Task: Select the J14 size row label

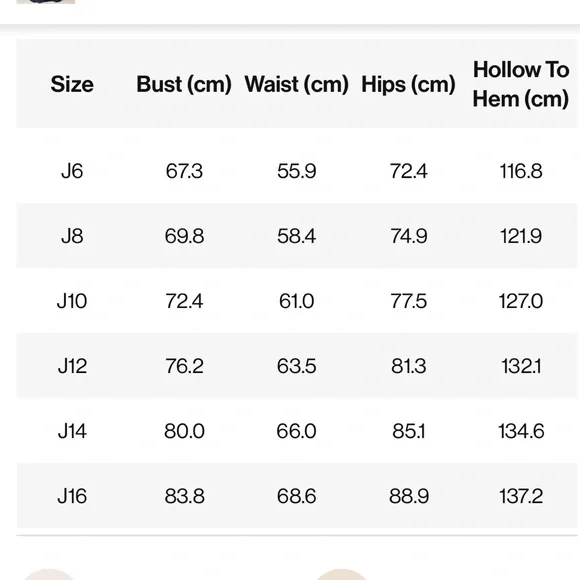Action: point(72,431)
